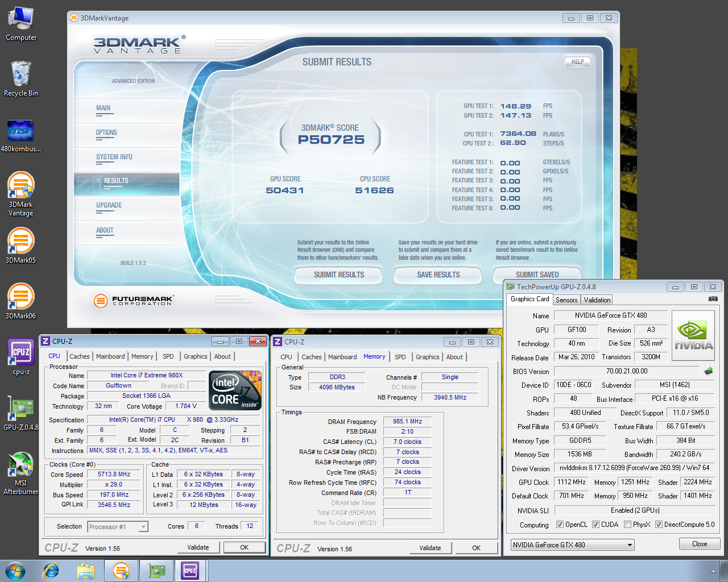Click the Driver Version field in GPU-Z

click(635, 468)
